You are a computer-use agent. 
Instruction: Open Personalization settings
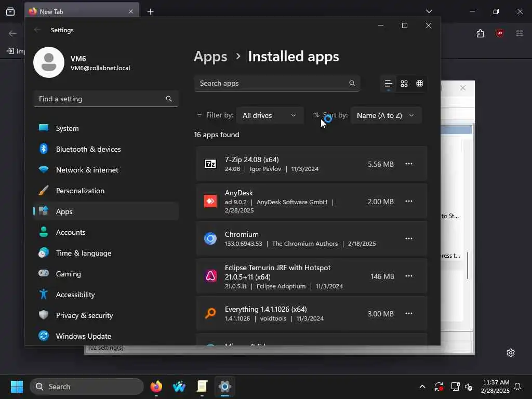click(106, 191)
